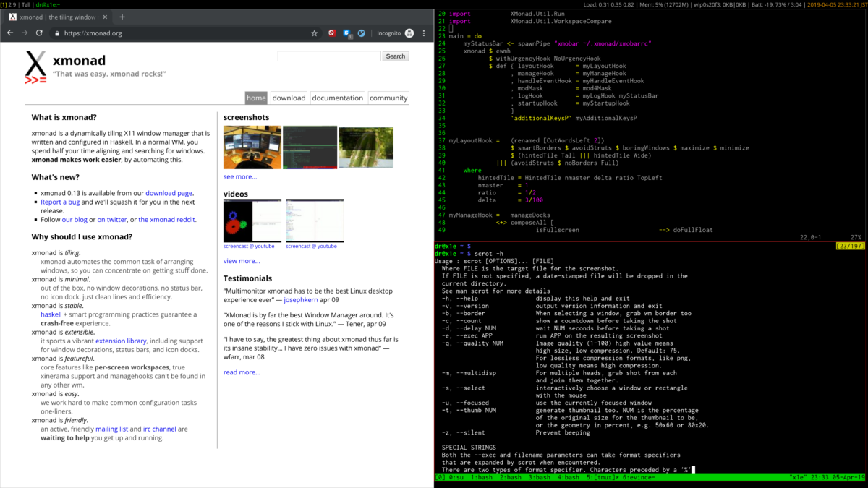Open the community tab
This screenshot has width=868, height=488.
388,98
